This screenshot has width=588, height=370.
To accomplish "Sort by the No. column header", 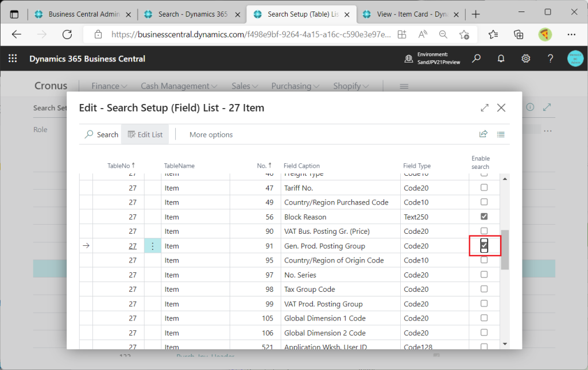I will point(264,165).
